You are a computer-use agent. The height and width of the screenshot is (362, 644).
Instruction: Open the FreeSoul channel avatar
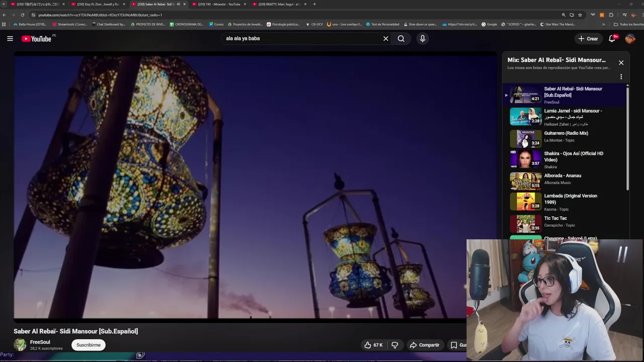pos(20,345)
